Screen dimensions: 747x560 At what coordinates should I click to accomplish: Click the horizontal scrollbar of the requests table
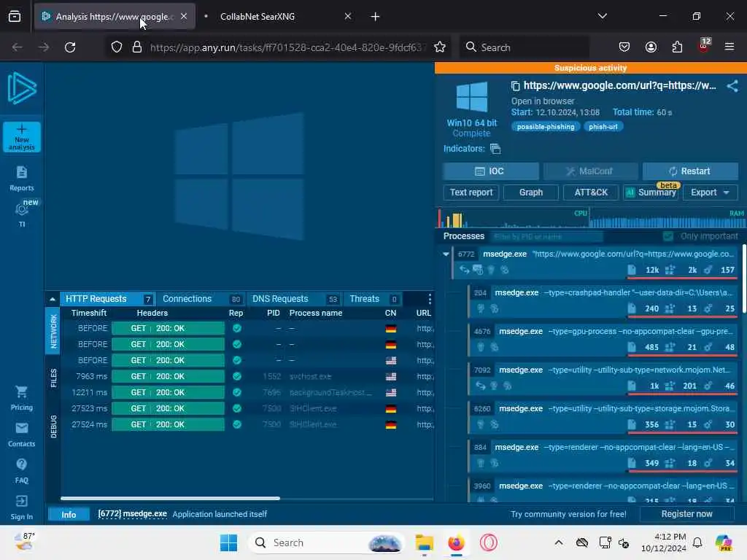tap(170, 499)
